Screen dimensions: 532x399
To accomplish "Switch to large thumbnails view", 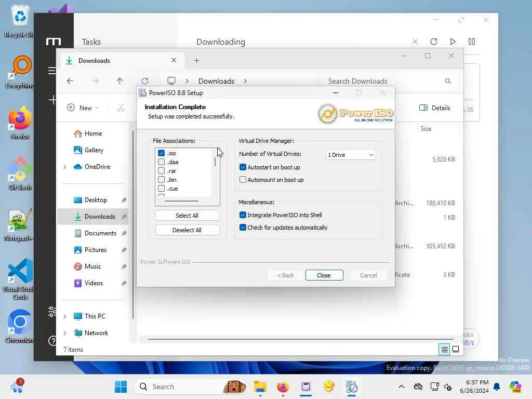I will tap(456, 349).
